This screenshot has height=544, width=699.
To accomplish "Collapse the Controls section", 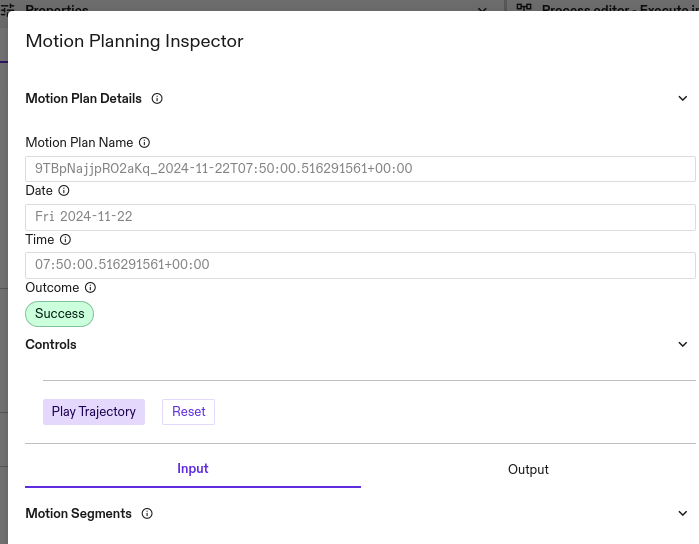I will click(x=683, y=345).
